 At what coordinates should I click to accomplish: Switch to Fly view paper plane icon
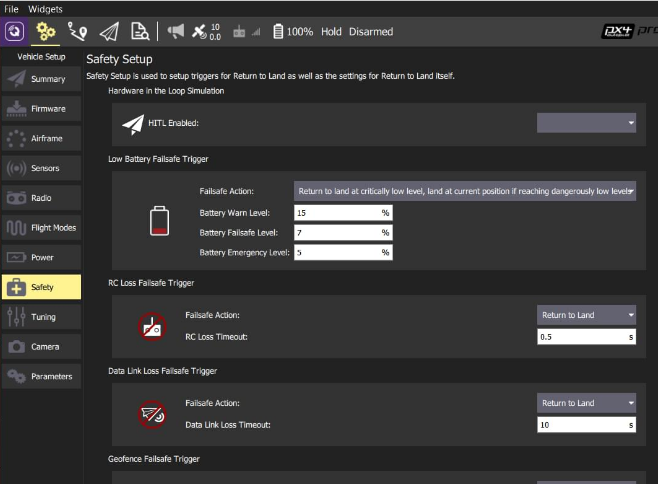pos(109,31)
